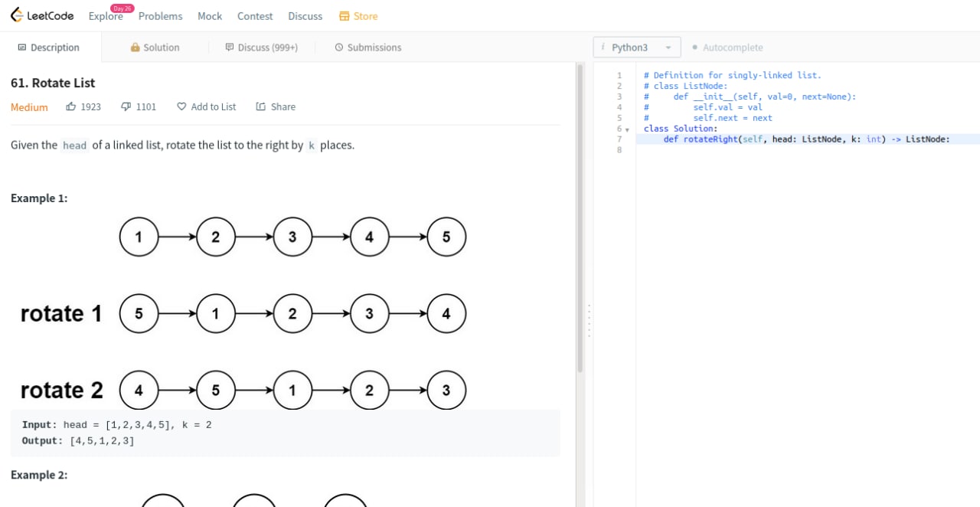Open the Python3 language dropdown
This screenshot has height=507, width=980.
tap(637, 47)
